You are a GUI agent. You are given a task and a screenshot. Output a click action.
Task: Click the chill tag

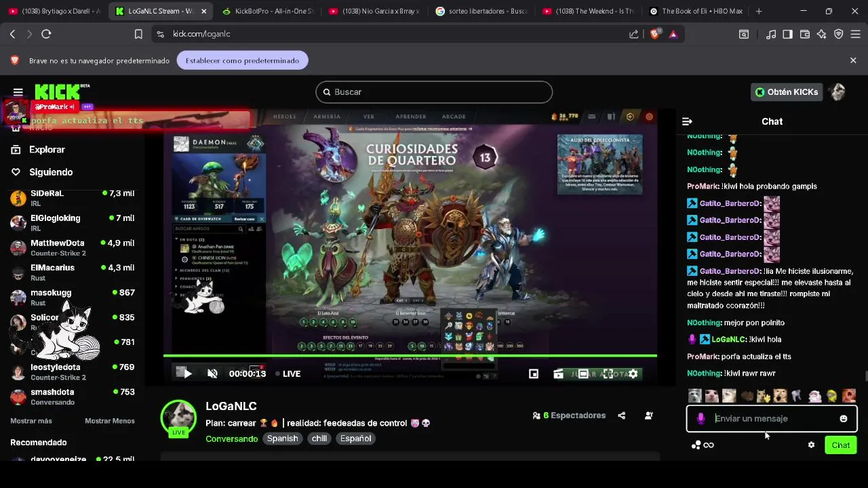(x=319, y=439)
